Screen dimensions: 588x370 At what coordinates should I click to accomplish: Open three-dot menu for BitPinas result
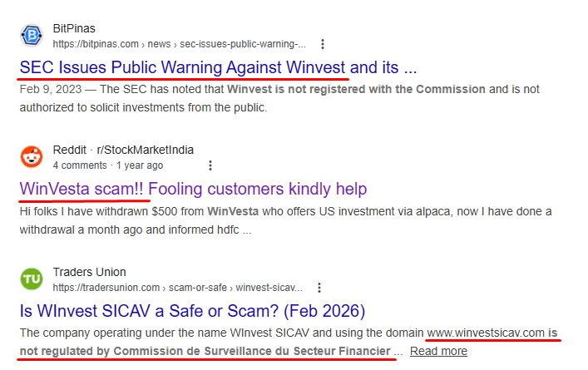[x=323, y=44]
